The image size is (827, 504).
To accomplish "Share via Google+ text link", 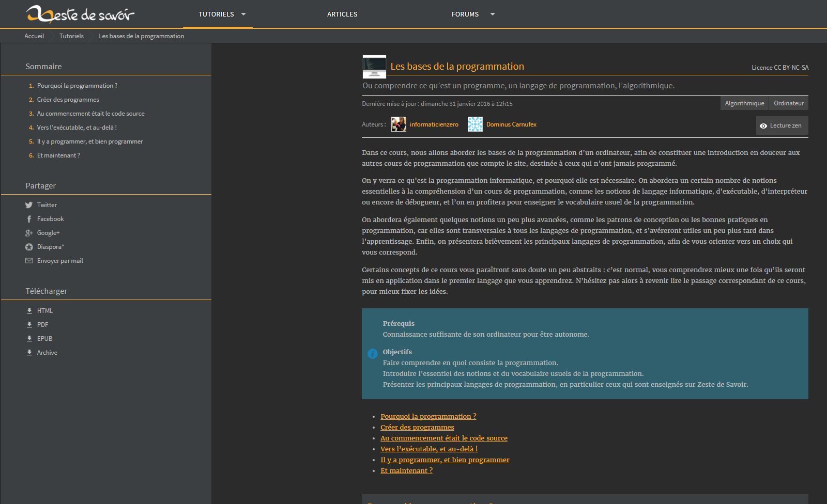I will click(x=48, y=233).
